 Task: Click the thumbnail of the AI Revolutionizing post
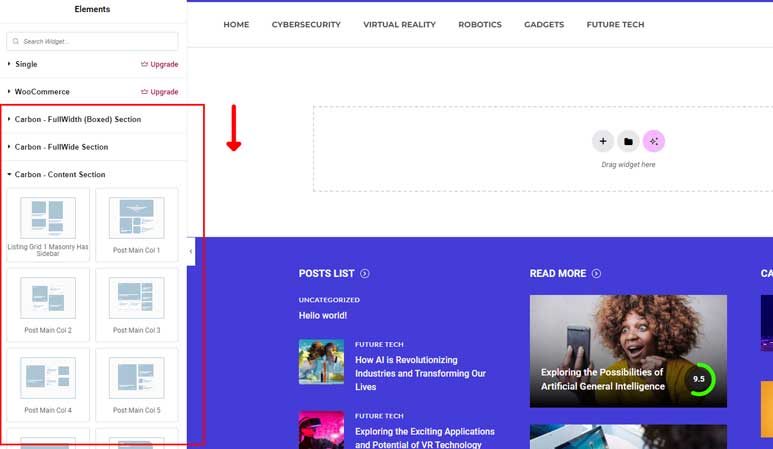coord(321,361)
